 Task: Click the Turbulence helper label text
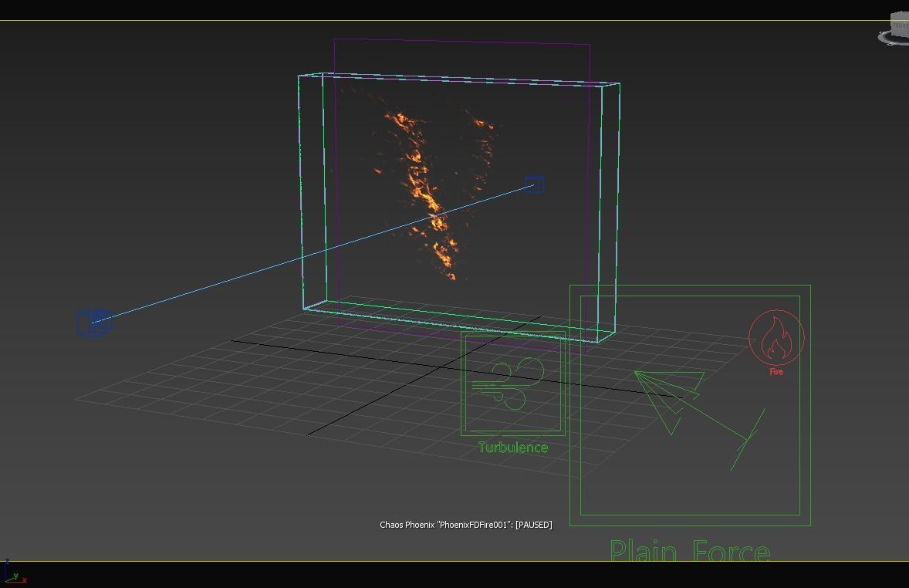click(x=513, y=447)
